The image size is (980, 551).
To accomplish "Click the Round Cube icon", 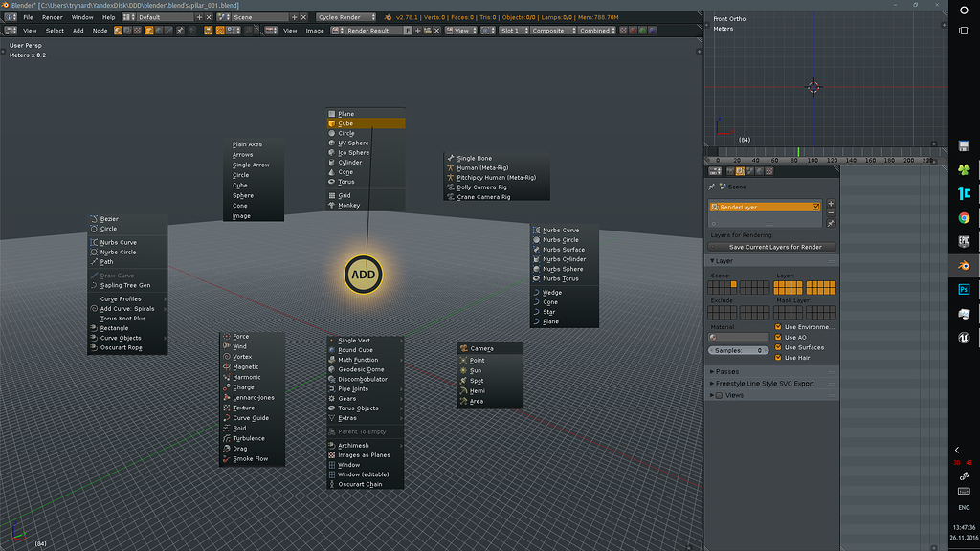I will point(332,350).
